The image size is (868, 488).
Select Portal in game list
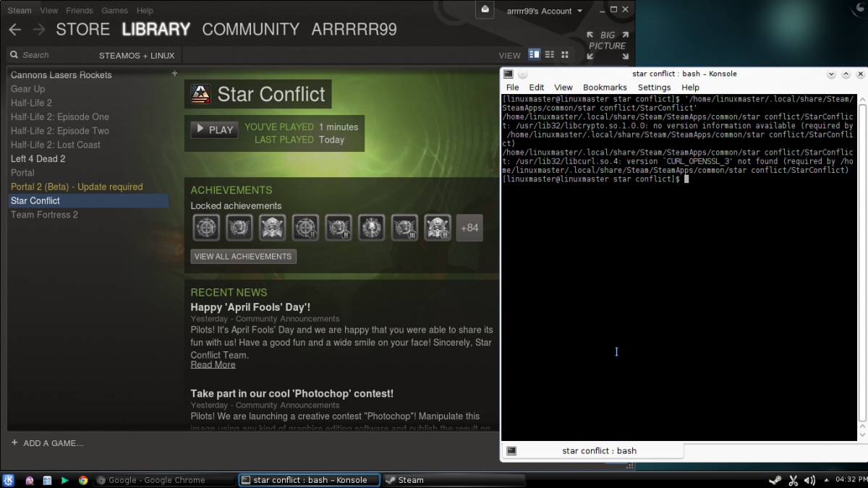click(22, 173)
